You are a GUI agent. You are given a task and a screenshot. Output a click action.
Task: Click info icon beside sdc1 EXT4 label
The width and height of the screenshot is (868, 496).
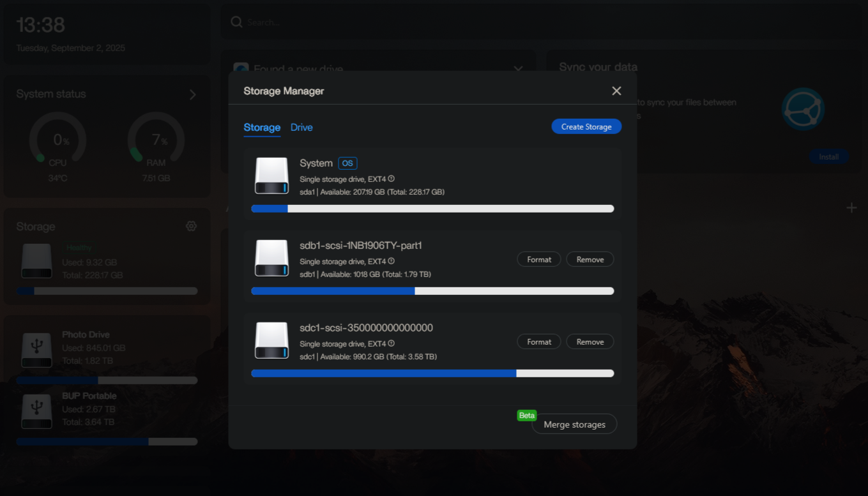[x=392, y=344]
